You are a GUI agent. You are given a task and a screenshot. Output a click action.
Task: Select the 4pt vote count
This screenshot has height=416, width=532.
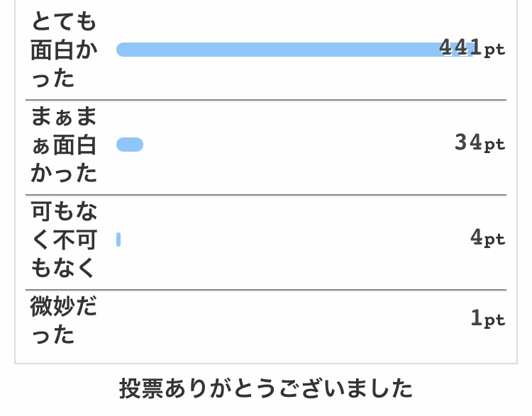(487, 237)
